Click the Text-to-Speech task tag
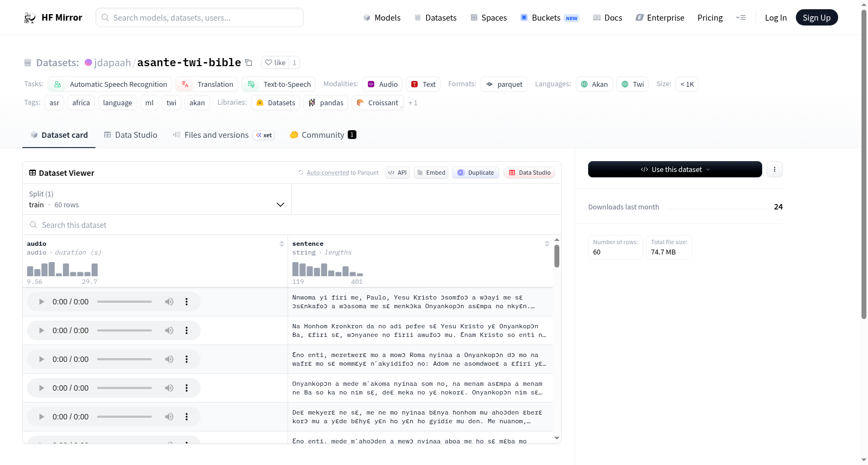 coord(279,84)
